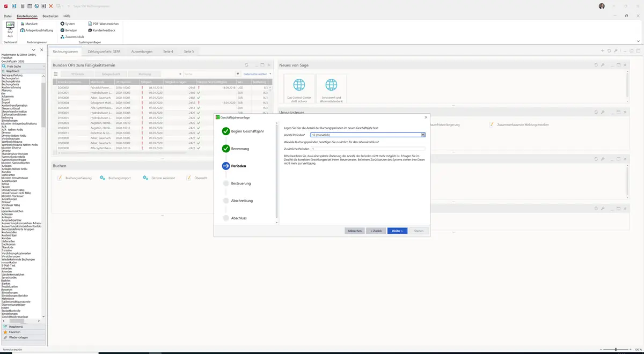Open PDF-Wasserzeichen settings
The width and height of the screenshot is (644, 354).
103,24
